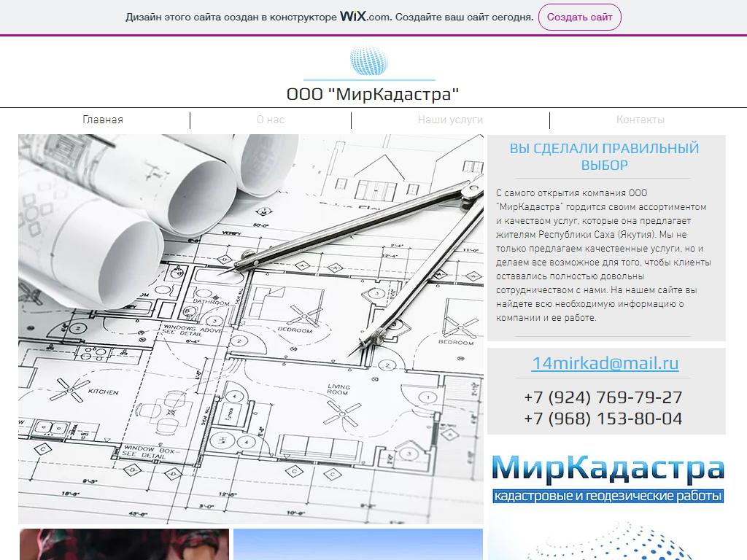The width and height of the screenshot is (747, 560).
Task: Open the red-toned thumbnail at bottom left
Action: (x=124, y=545)
